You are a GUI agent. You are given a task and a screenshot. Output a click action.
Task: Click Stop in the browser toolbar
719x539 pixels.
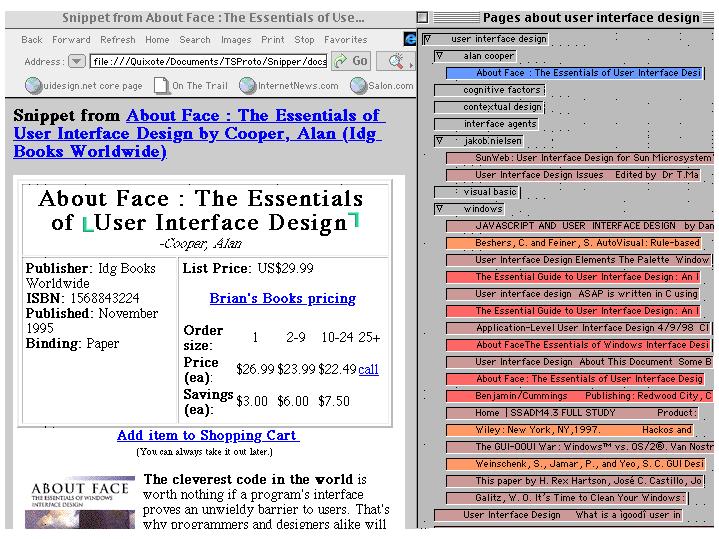[x=304, y=40]
